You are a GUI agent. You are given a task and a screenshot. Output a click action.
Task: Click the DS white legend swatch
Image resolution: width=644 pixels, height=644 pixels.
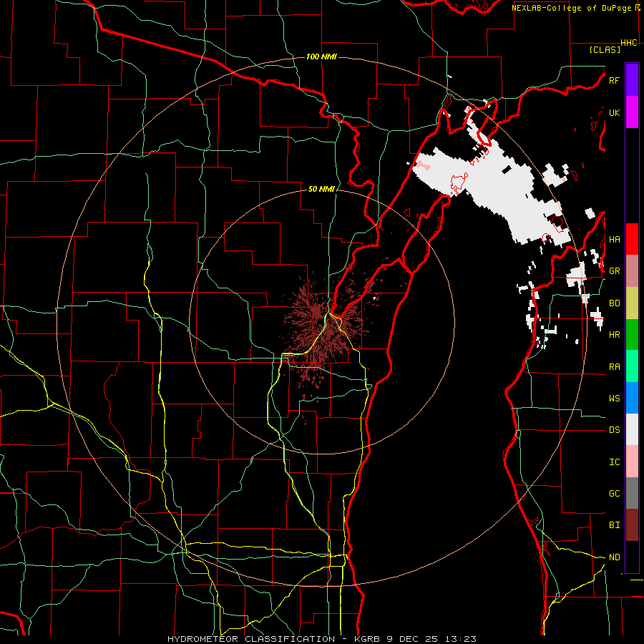pos(632,429)
